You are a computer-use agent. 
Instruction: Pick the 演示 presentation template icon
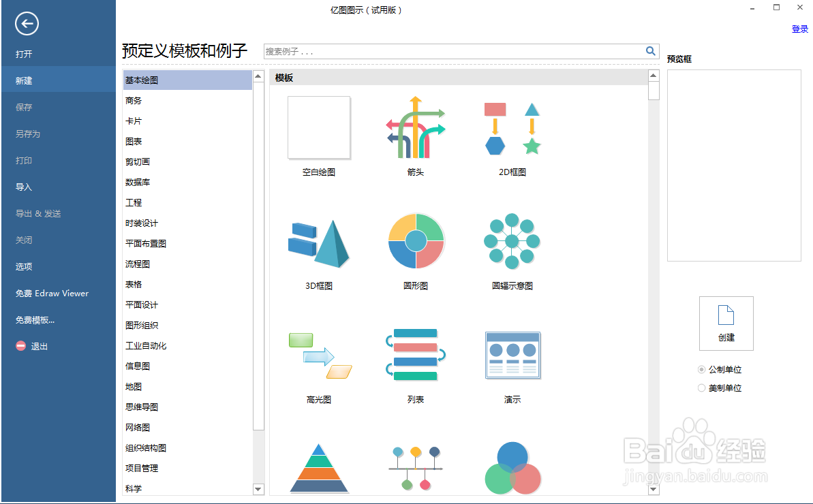512,356
